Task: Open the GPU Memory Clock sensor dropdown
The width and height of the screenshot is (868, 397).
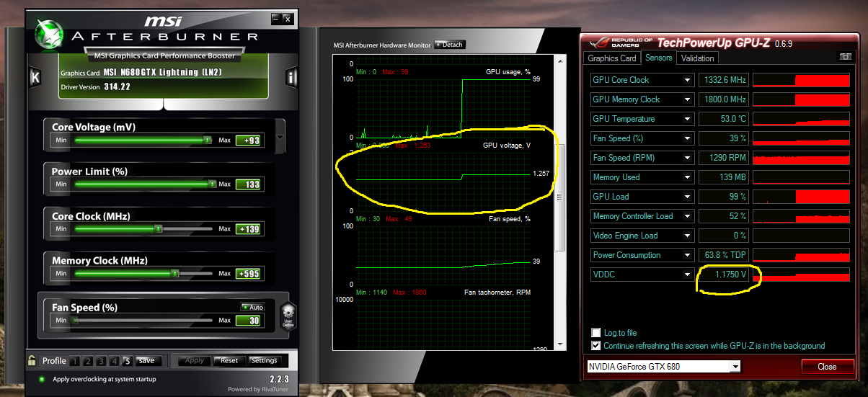Action: click(688, 99)
